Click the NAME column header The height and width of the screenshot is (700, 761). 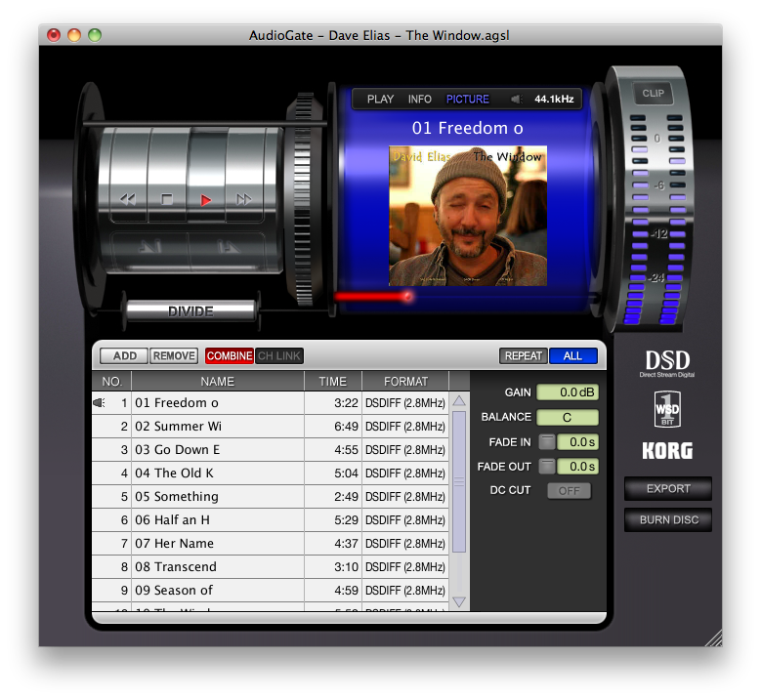pos(218,382)
